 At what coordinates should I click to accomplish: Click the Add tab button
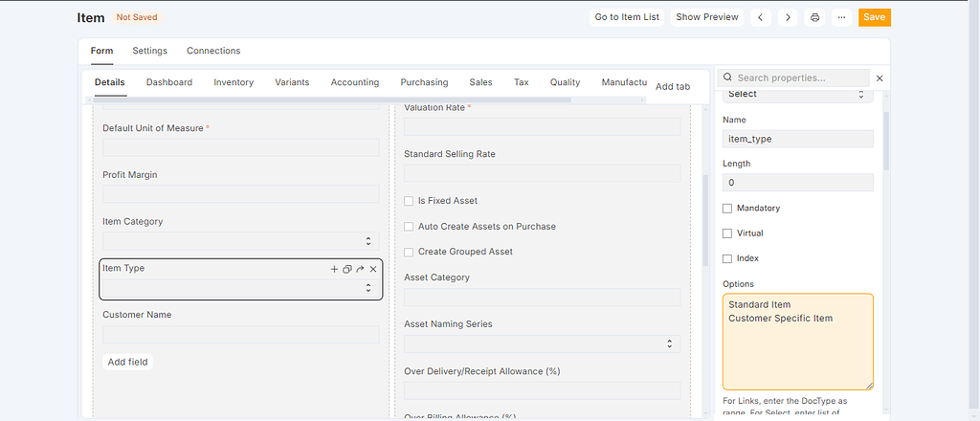pyautogui.click(x=673, y=87)
